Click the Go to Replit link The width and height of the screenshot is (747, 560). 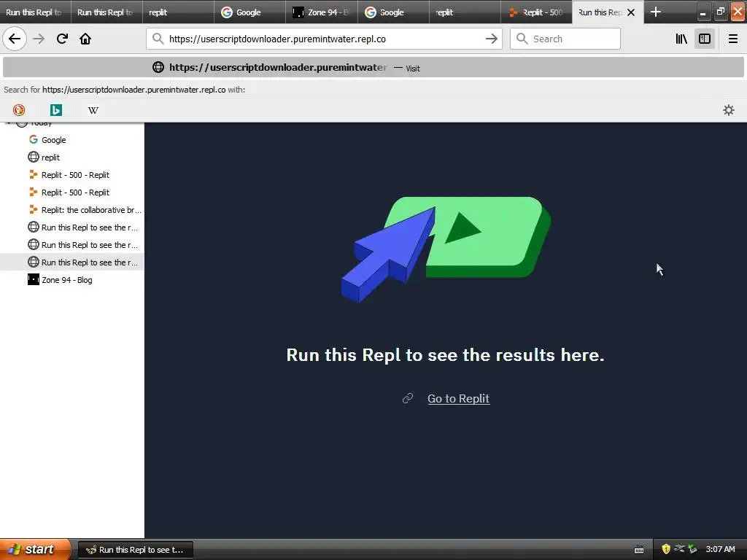pos(458,399)
